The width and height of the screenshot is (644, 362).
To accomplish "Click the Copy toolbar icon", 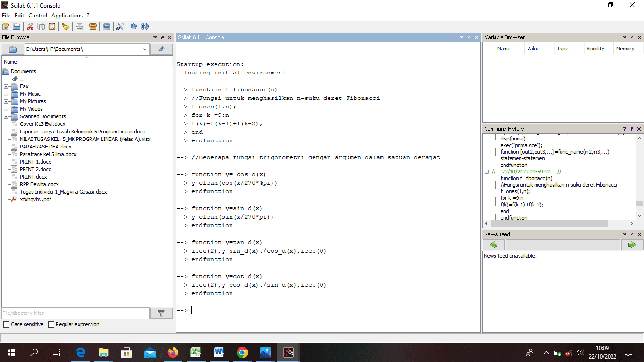I will [x=41, y=26].
